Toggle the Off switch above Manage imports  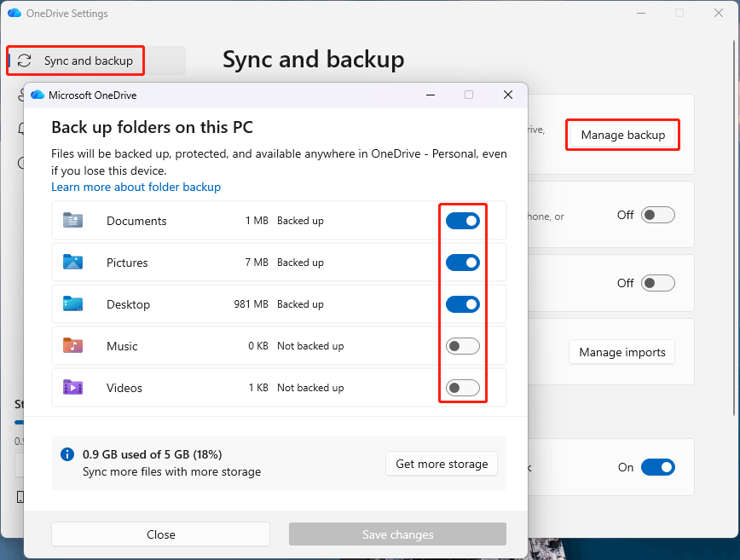[x=658, y=283]
